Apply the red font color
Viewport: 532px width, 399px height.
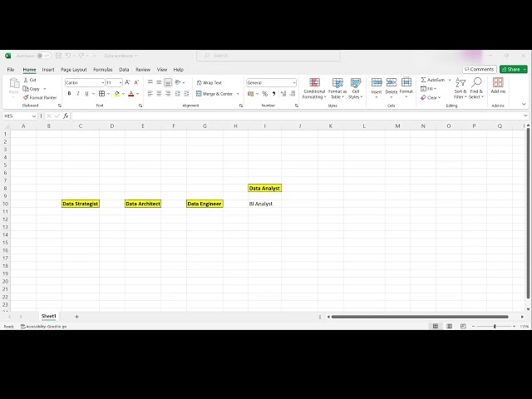click(x=131, y=94)
